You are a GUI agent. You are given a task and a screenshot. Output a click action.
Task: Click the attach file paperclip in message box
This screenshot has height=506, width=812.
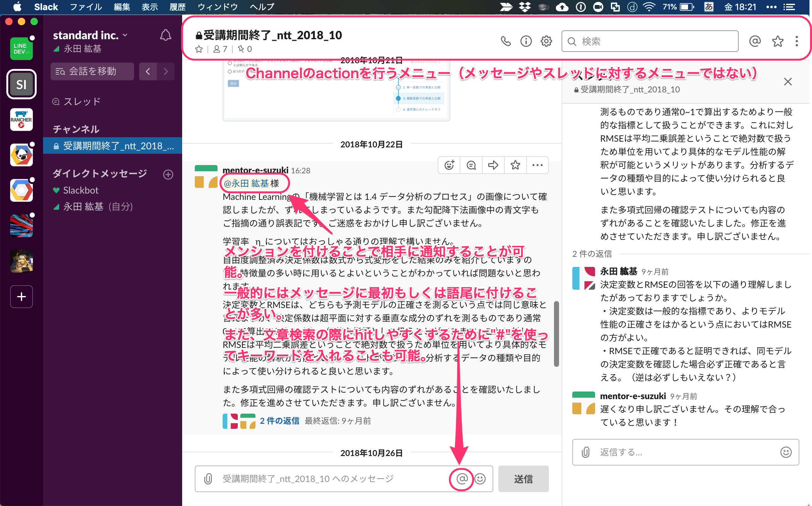point(208,478)
